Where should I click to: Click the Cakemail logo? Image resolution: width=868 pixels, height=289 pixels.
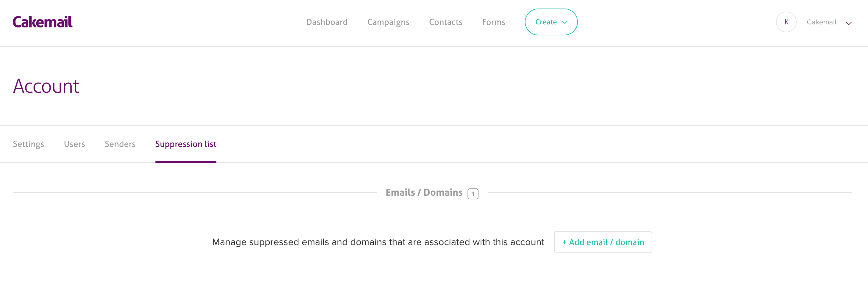(x=42, y=22)
